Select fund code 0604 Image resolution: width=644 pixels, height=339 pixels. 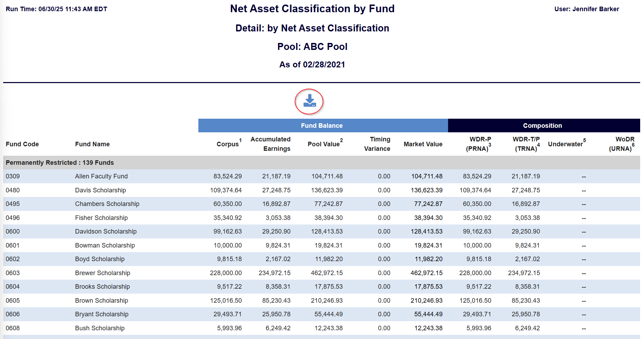click(13, 287)
